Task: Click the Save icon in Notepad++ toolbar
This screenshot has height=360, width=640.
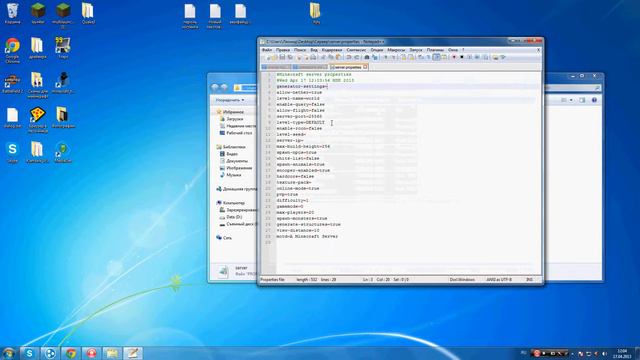Action: [x=282, y=57]
